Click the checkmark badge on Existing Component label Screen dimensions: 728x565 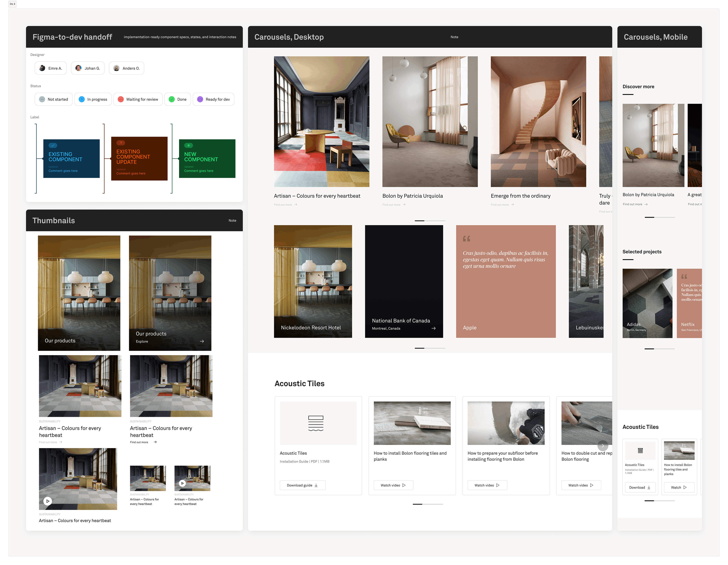(53, 146)
